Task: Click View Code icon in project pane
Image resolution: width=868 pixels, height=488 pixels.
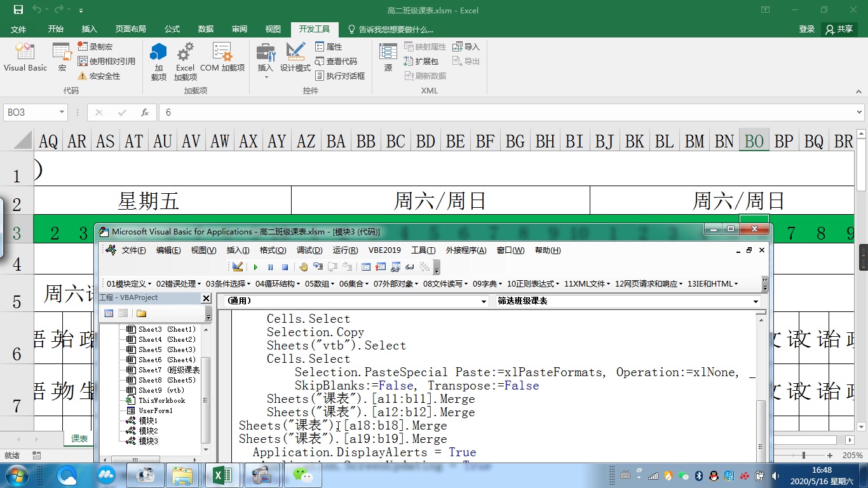Action: coord(109,313)
